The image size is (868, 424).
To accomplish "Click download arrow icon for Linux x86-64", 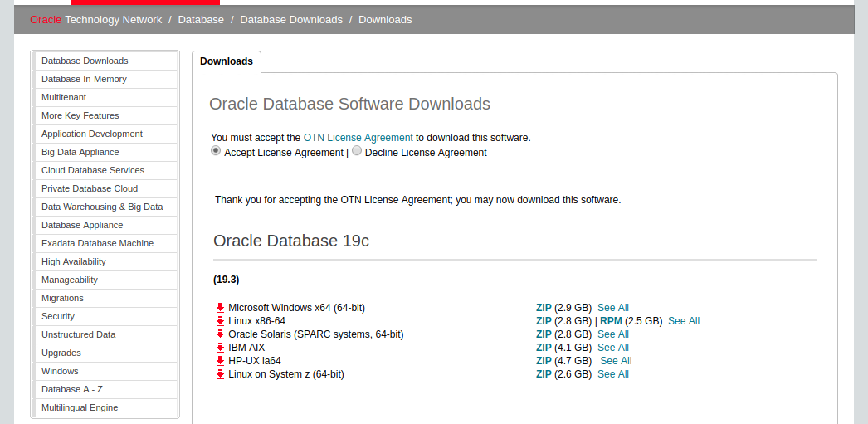I will (220, 321).
